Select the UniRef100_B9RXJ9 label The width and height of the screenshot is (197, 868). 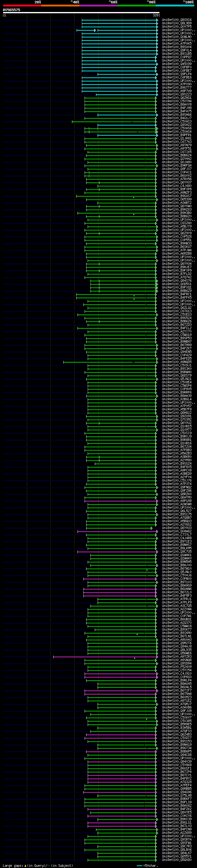177,436
